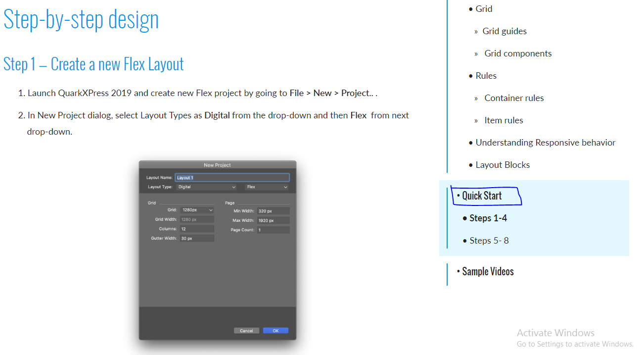Select Container rules in the sidebar
This screenshot has width=644, height=355.
pyautogui.click(x=514, y=98)
